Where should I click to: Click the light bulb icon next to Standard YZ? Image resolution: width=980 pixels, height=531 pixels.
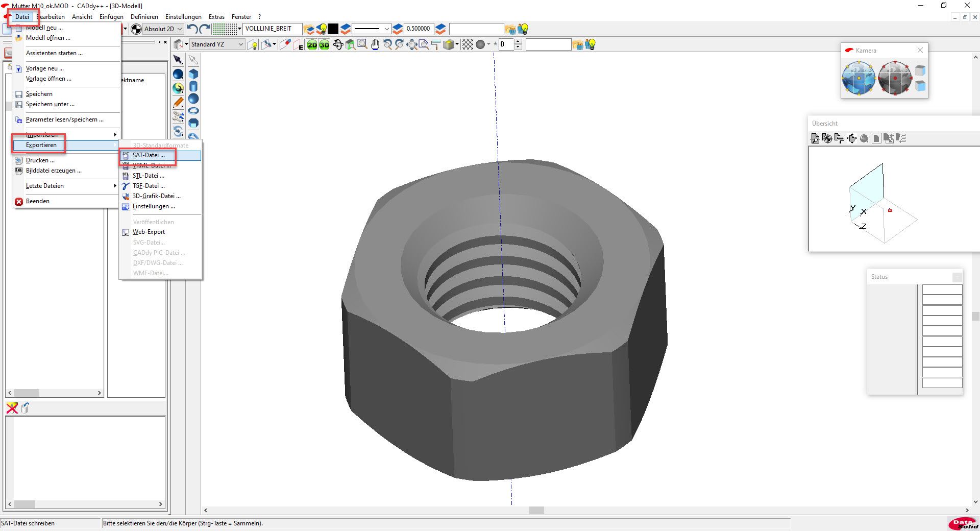[253, 45]
